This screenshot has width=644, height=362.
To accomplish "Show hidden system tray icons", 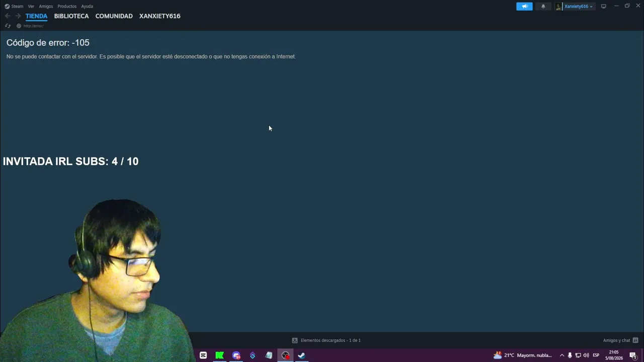I will point(562,355).
